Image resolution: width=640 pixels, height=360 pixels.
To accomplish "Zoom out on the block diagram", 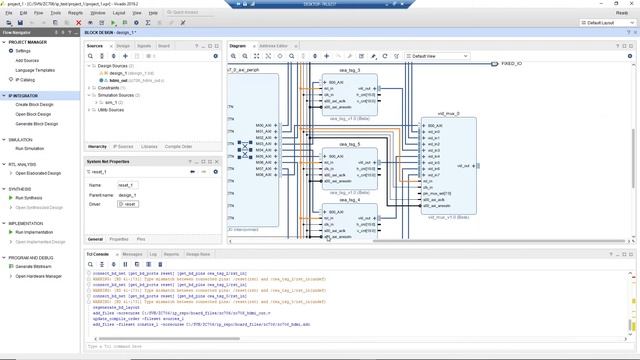I will point(245,56).
